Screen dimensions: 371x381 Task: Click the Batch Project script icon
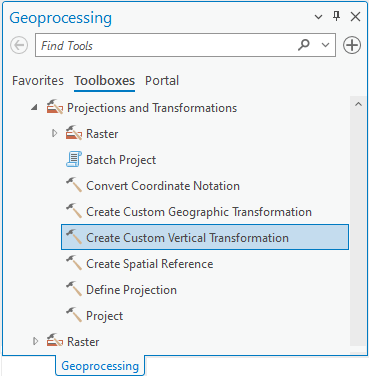(x=74, y=159)
